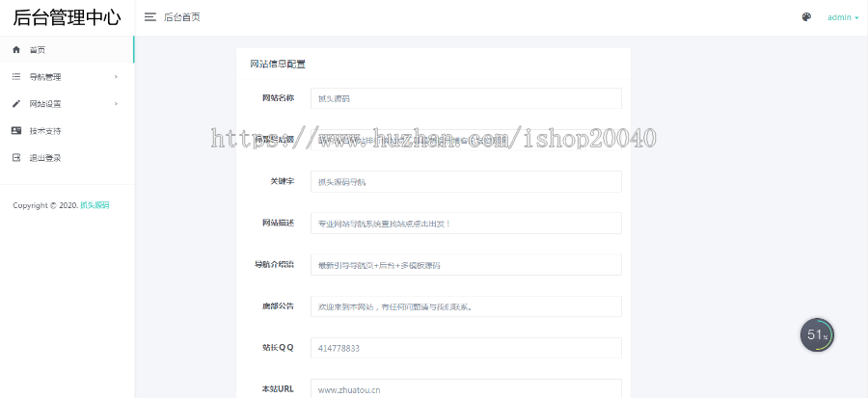Click the hamburger menu toggle icon

(150, 17)
